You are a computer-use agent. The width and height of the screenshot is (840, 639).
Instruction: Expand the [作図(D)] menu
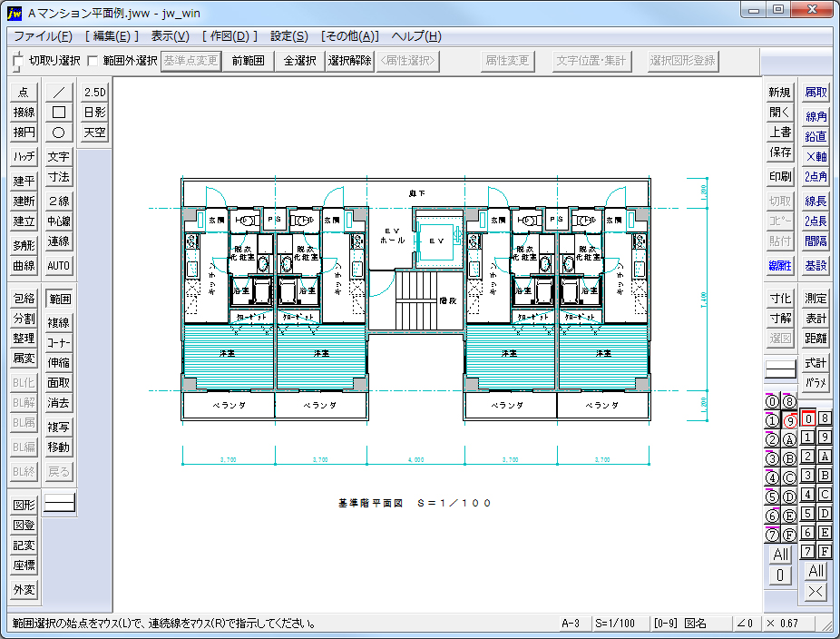point(230,36)
